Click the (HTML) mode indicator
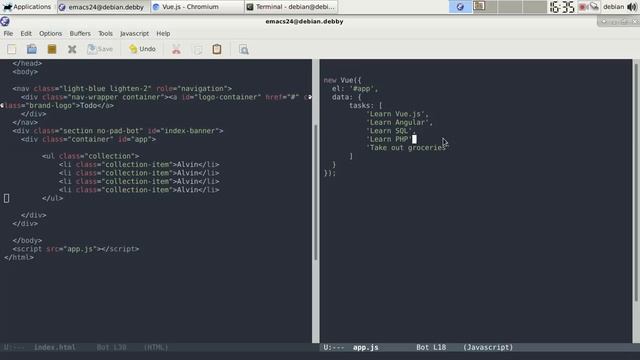640x360 pixels. 156,347
